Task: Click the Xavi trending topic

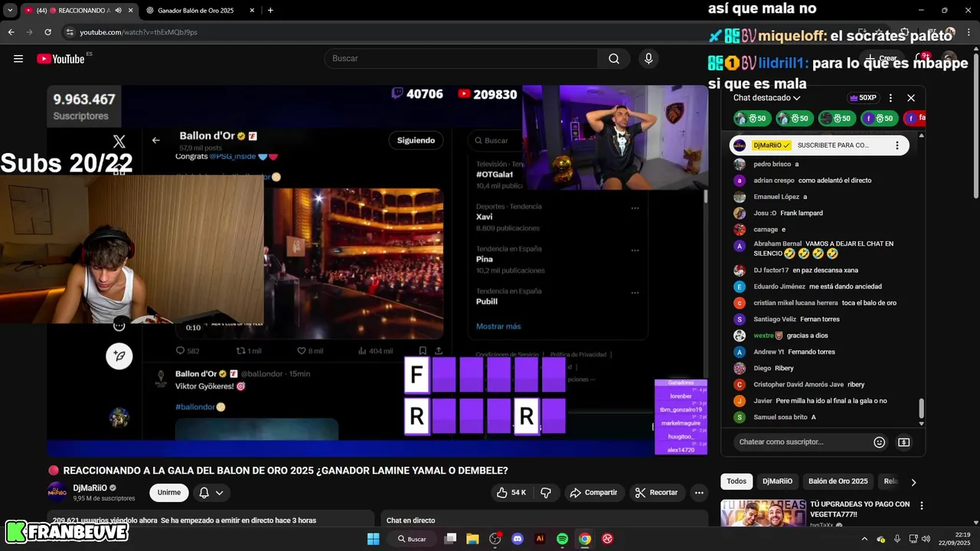Action: tap(484, 217)
